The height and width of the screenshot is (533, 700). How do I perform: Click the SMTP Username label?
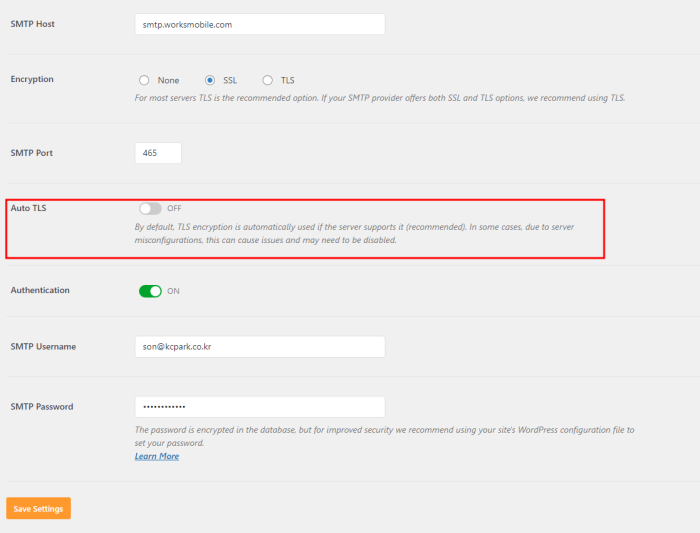(x=43, y=347)
